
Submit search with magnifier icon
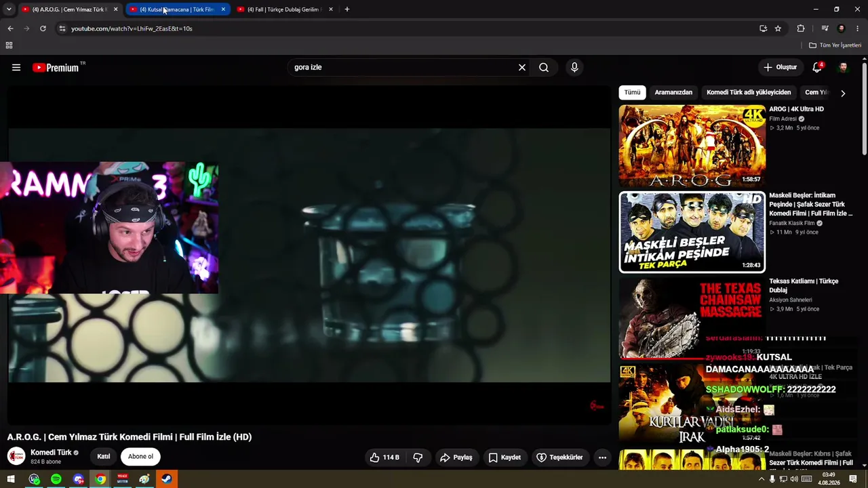[x=544, y=67]
